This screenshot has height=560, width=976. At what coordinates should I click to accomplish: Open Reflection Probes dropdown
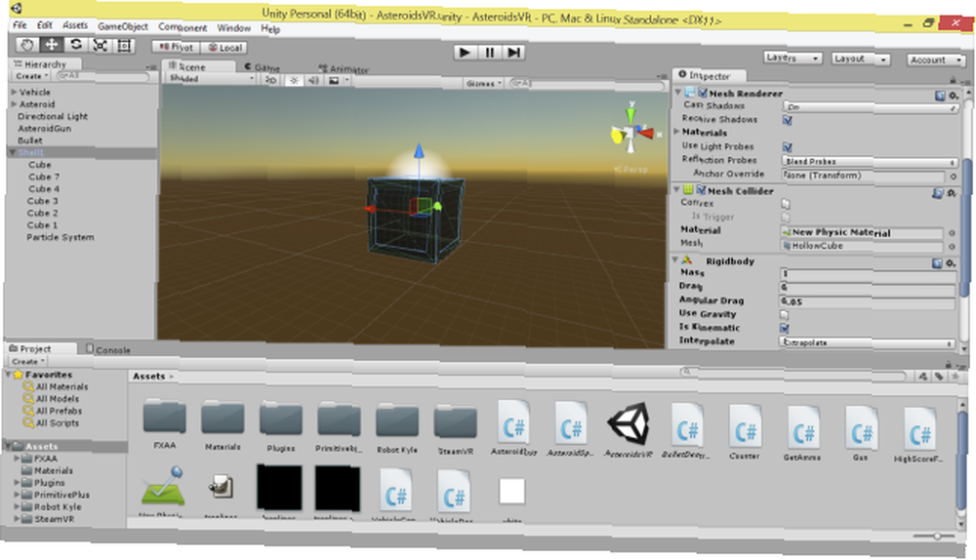pos(870,162)
